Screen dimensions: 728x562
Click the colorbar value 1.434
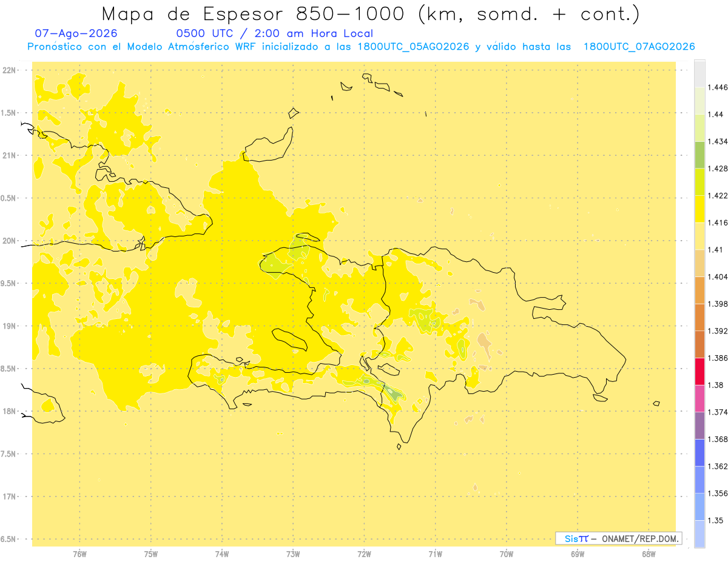point(719,141)
